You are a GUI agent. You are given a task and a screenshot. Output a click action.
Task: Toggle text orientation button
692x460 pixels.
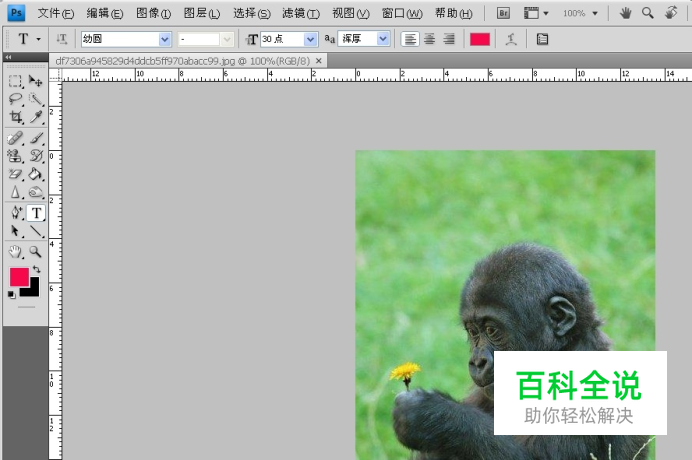(x=62, y=39)
